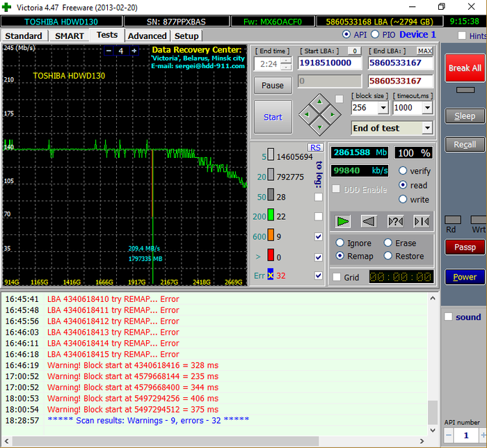Open the End of test dropdown

pos(428,128)
